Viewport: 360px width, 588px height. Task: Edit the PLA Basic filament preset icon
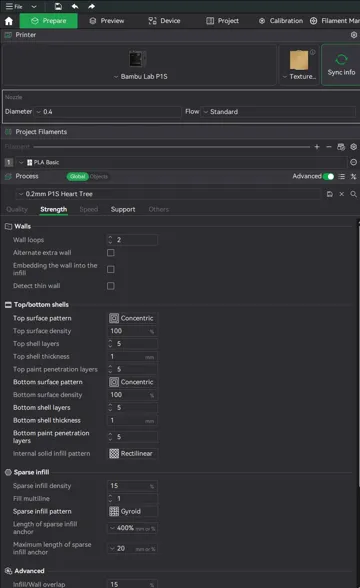353,162
